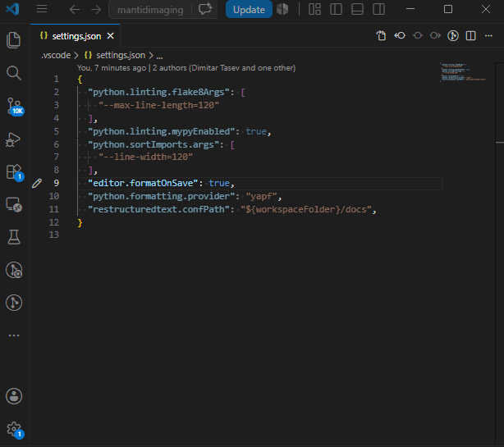Toggle the secondary side bar

pos(378,9)
